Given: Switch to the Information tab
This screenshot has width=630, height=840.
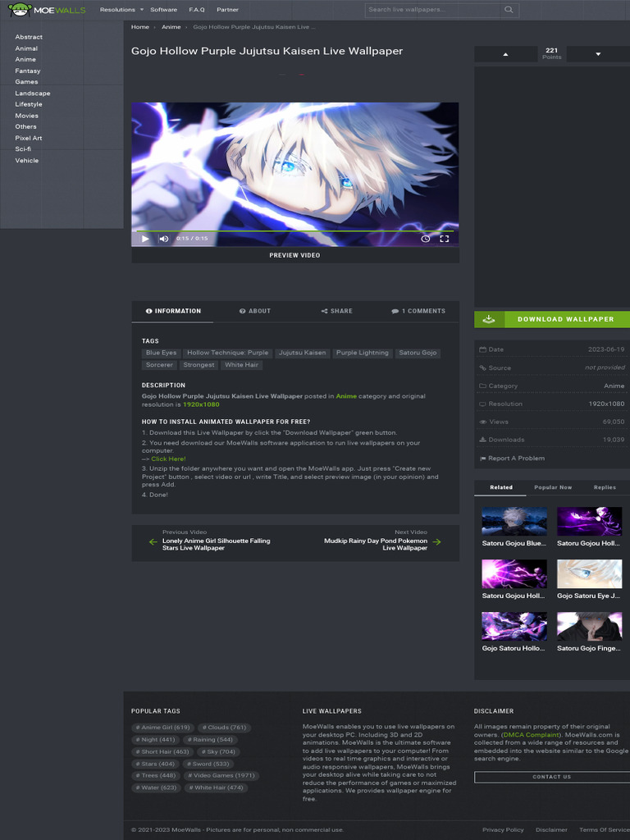Looking at the screenshot, I should 173,311.
